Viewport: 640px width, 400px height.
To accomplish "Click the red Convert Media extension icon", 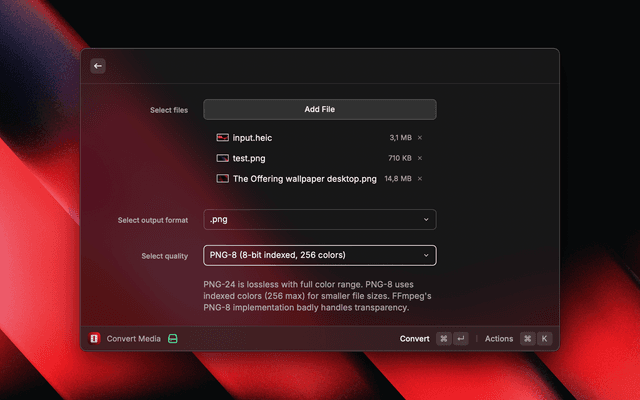I will [x=95, y=339].
